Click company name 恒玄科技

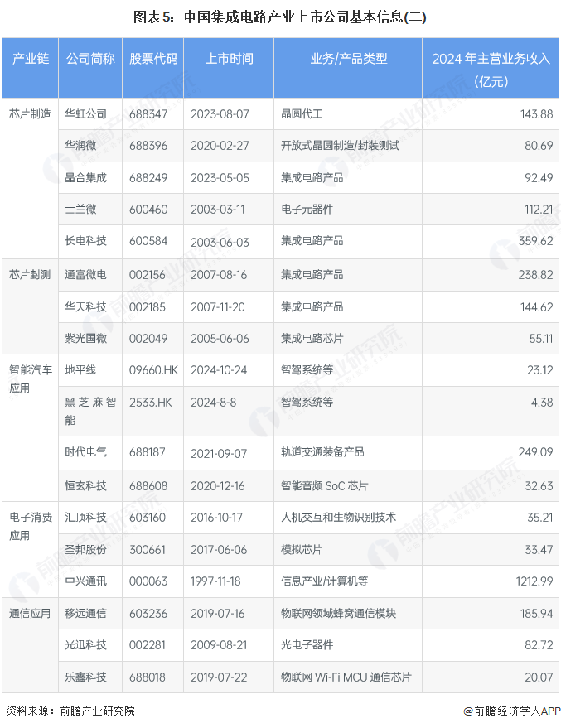[x=85, y=486]
